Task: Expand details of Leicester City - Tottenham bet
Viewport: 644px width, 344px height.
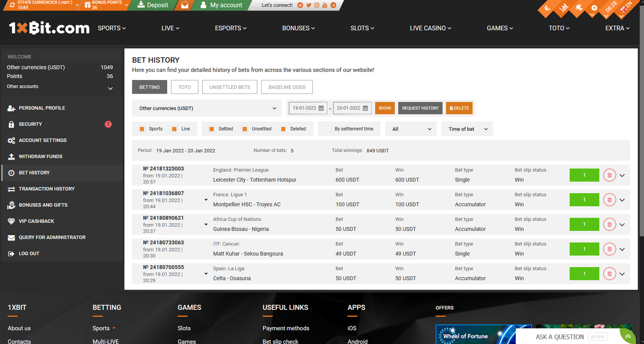Action: tap(622, 176)
